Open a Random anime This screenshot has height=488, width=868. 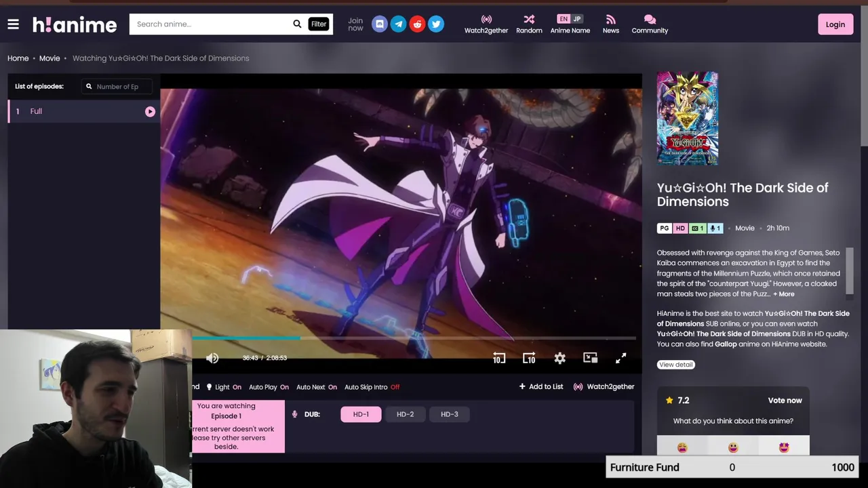coord(529,24)
